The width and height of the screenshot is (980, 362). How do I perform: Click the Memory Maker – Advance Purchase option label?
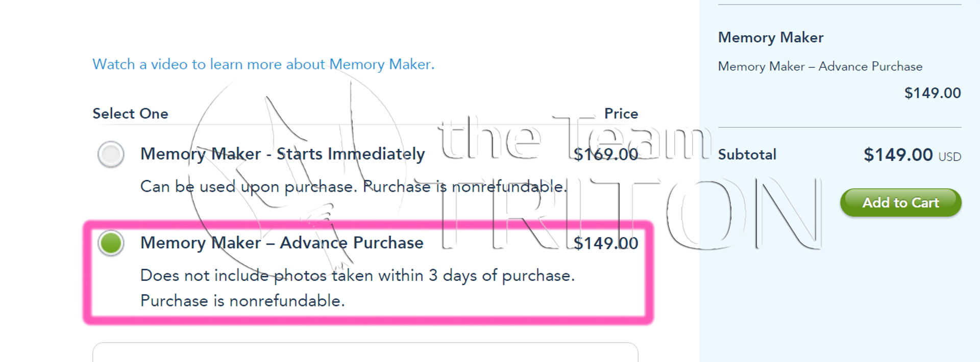tap(282, 243)
